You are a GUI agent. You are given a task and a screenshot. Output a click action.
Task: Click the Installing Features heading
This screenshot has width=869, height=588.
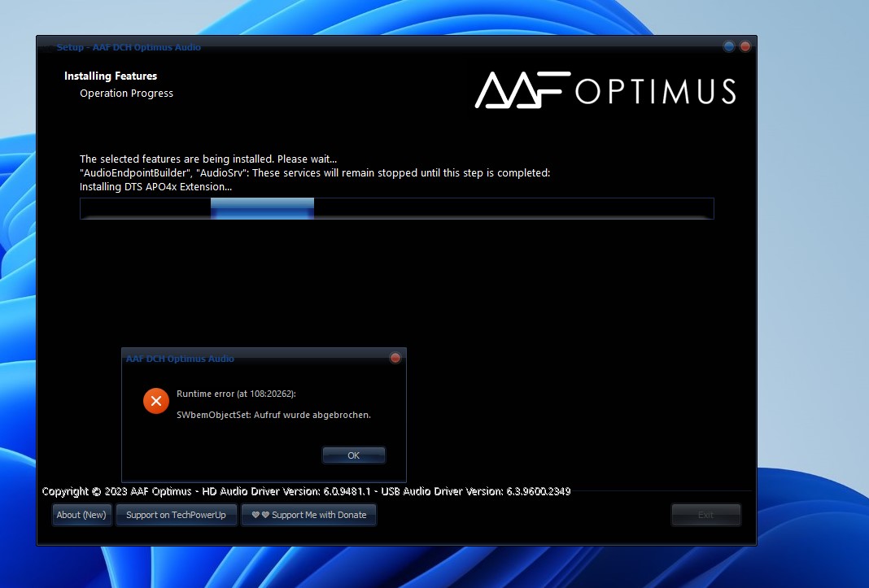(x=111, y=76)
